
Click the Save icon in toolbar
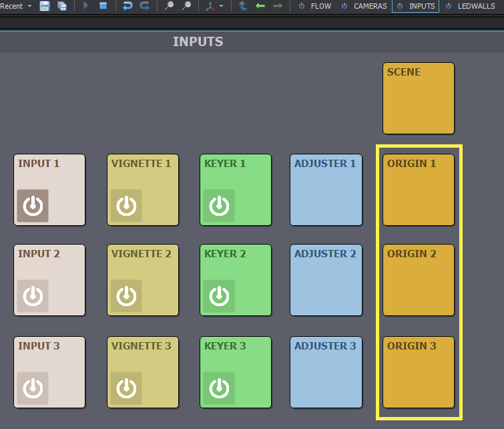(x=45, y=6)
